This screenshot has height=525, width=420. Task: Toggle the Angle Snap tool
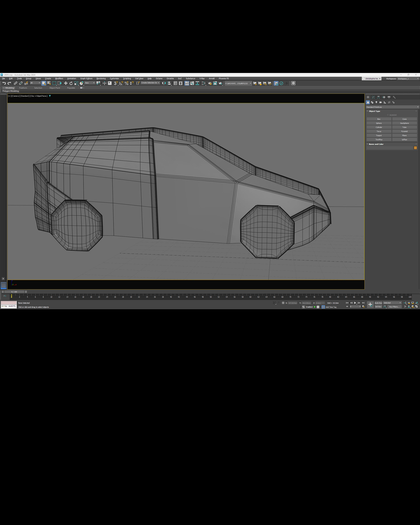click(121, 83)
